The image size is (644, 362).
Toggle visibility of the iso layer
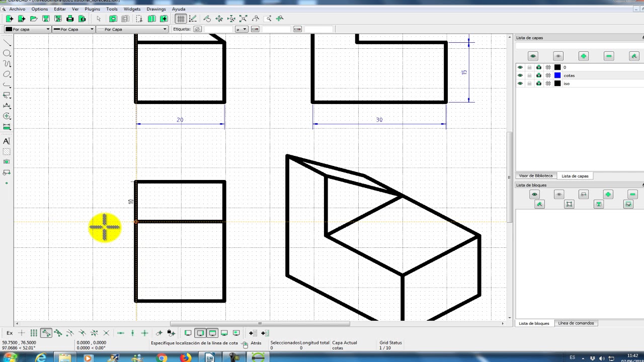click(x=520, y=83)
